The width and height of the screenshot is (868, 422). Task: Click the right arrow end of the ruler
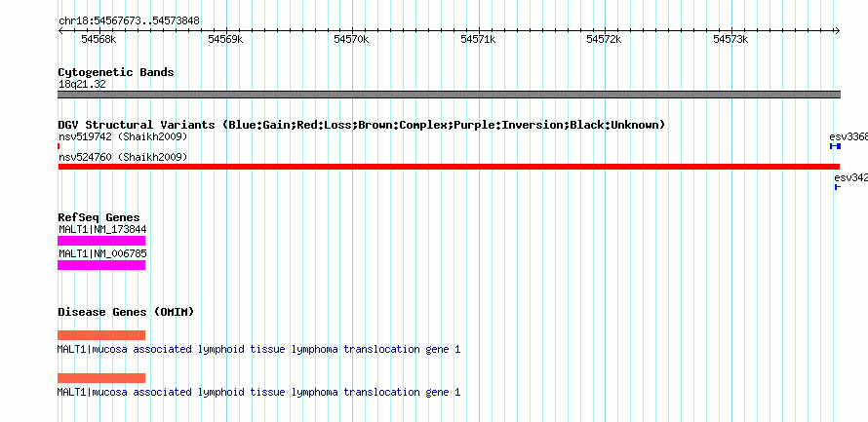coord(838,30)
